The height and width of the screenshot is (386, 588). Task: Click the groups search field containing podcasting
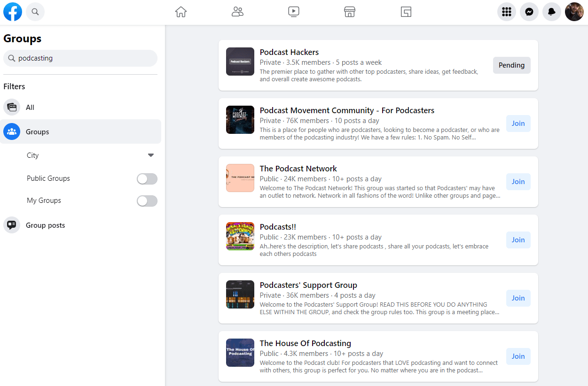(x=80, y=58)
